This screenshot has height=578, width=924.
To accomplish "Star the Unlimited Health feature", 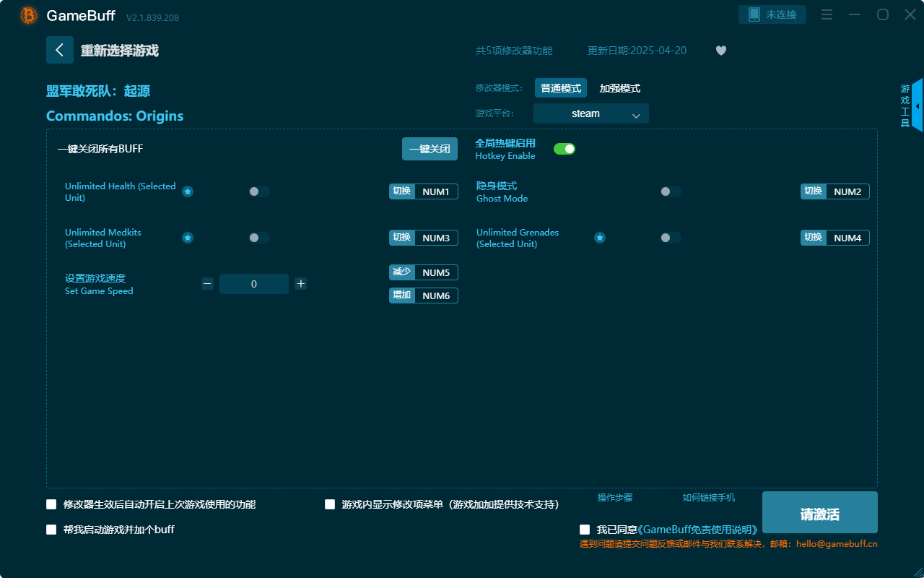I will pyautogui.click(x=188, y=191).
